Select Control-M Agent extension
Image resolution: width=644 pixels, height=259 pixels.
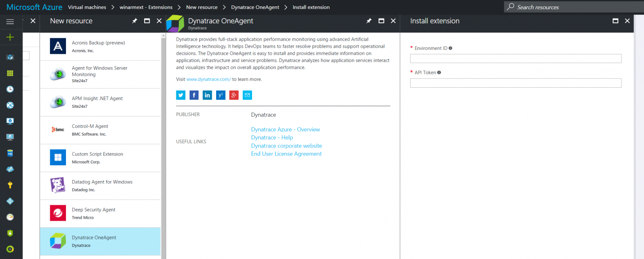point(100,130)
